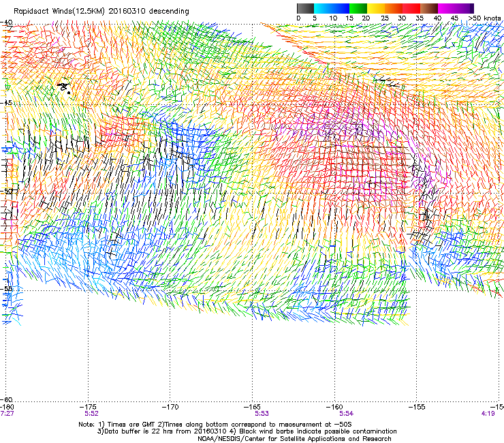The image size is (504, 443).
Task: Click the '-45' latitude label
Action: coord(6,103)
